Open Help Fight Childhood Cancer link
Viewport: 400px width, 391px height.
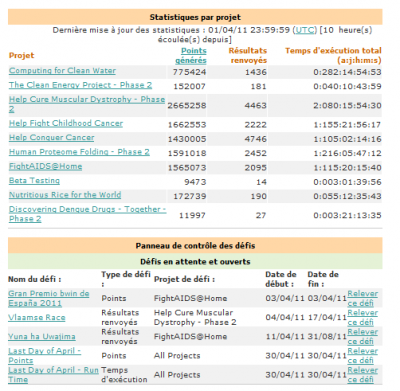click(66, 123)
